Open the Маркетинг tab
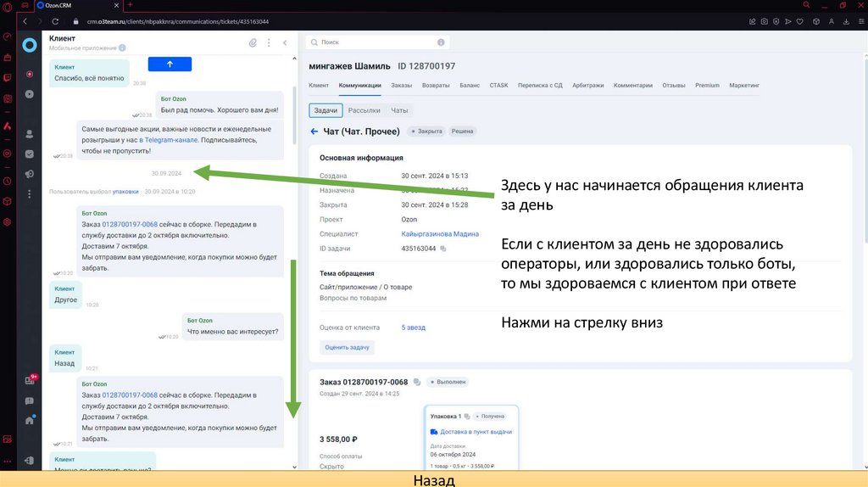 pyautogui.click(x=744, y=86)
